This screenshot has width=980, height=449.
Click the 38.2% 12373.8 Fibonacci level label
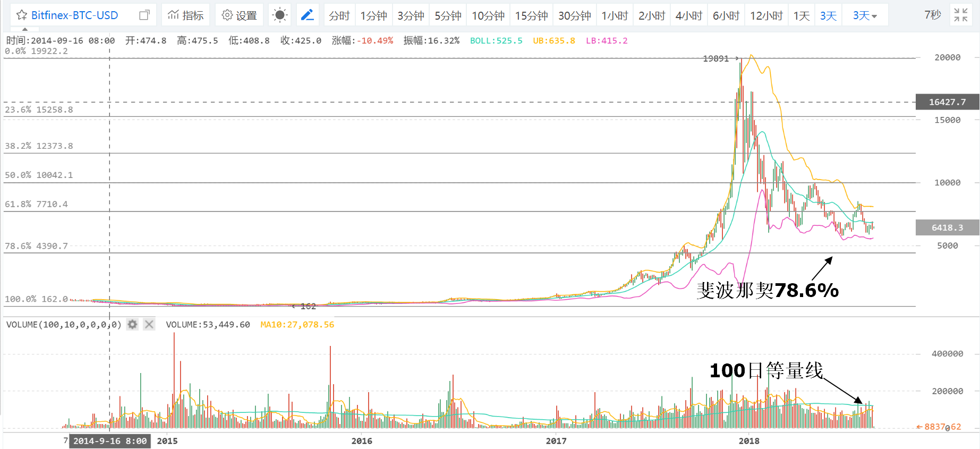pos(39,146)
